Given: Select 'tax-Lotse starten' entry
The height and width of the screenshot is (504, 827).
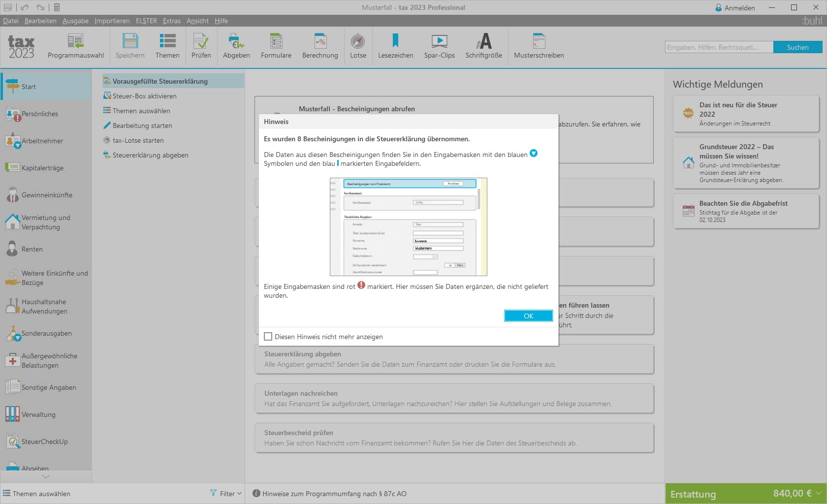Looking at the screenshot, I should (x=173, y=140).
